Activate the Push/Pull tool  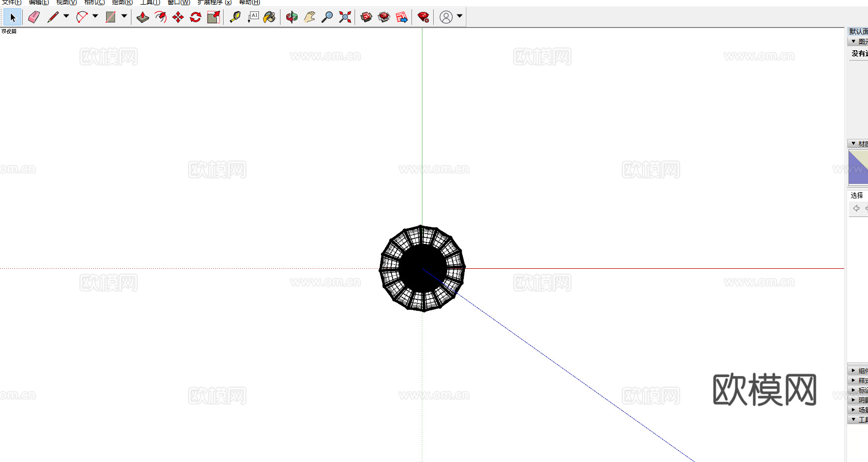point(143,17)
